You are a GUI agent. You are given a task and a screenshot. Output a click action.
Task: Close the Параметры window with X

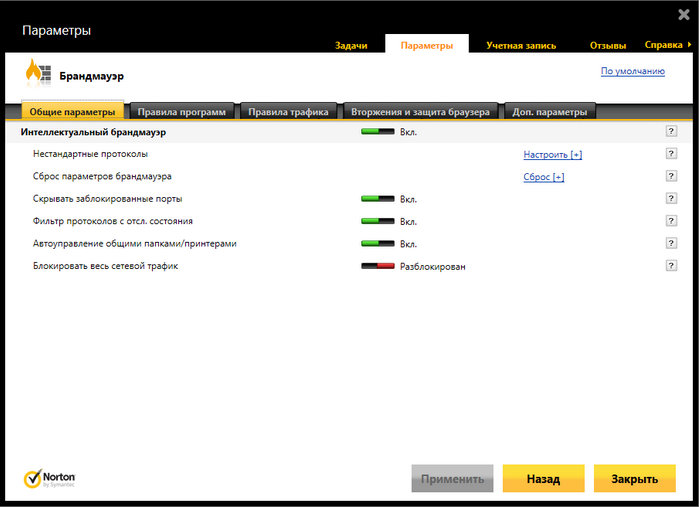683,15
